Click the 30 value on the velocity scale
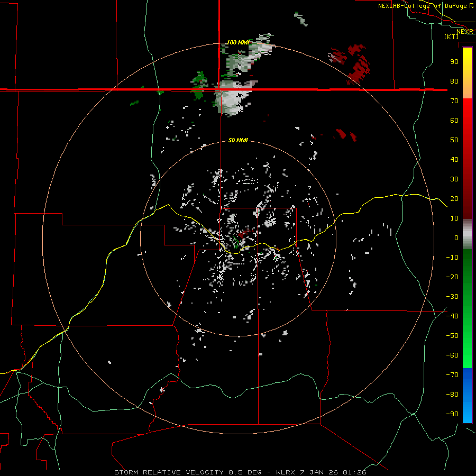 [454, 179]
